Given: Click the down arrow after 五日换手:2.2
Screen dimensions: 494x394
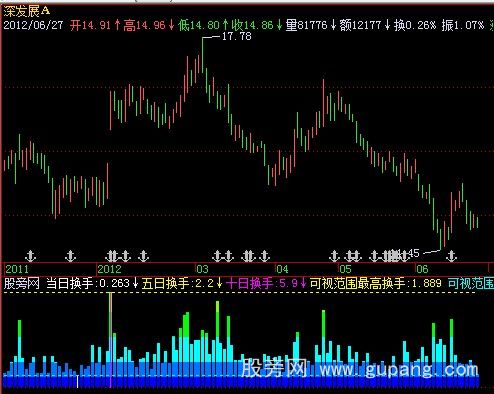Looking at the screenshot, I should pos(219,283).
